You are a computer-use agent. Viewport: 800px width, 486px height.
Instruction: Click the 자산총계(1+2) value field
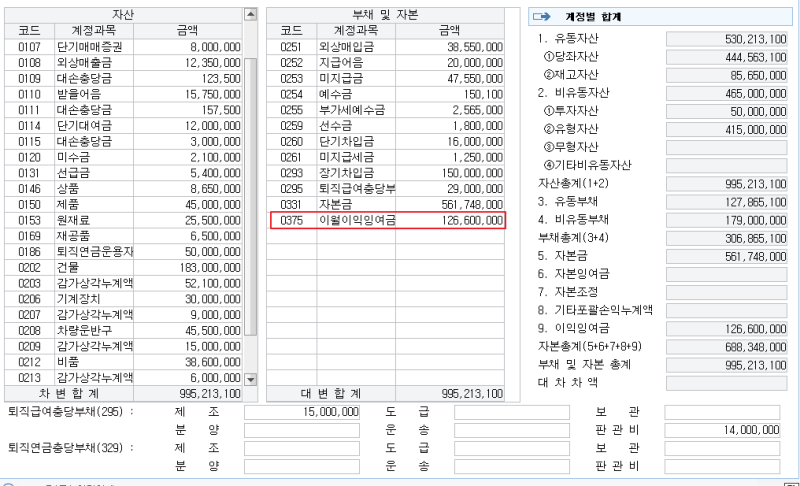click(727, 184)
